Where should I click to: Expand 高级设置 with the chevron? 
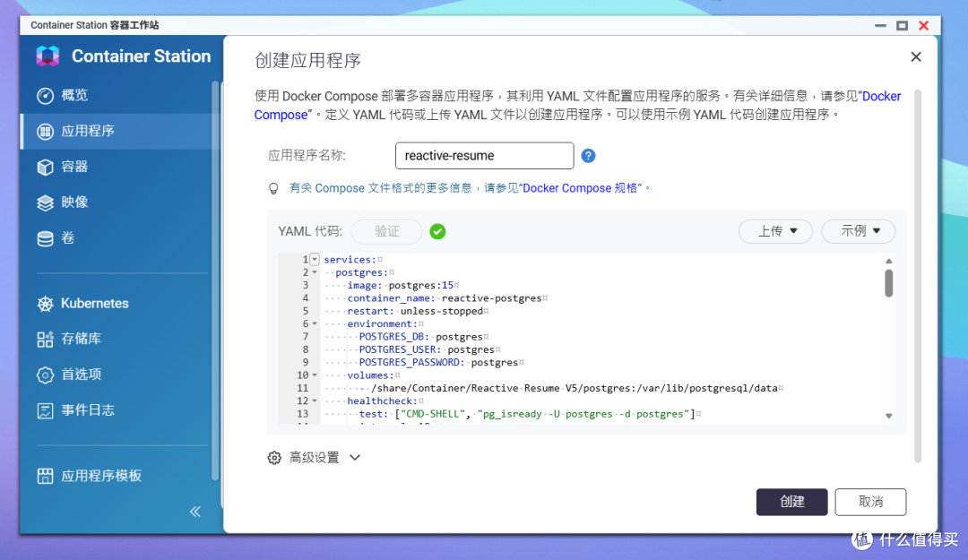click(x=355, y=458)
